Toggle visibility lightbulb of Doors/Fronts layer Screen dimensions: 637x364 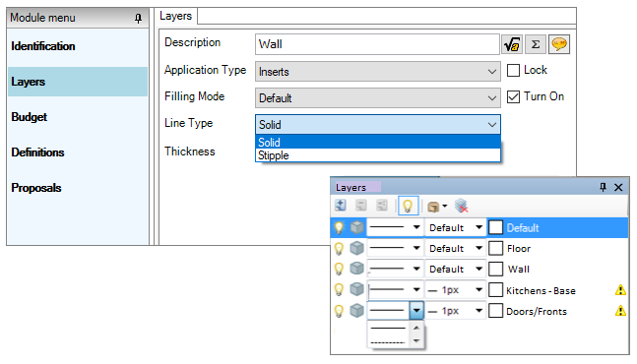tap(339, 311)
